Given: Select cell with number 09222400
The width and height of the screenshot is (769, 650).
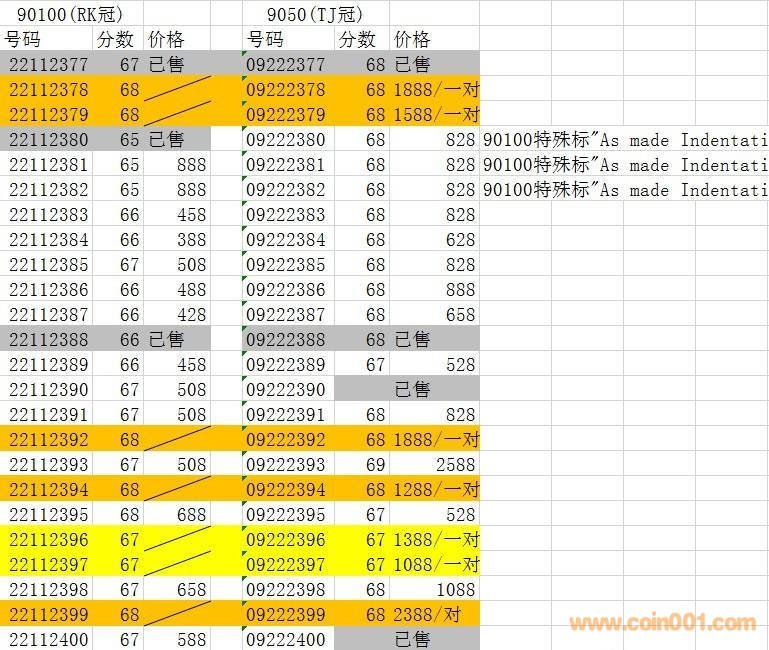Looking at the screenshot, I should 286,640.
